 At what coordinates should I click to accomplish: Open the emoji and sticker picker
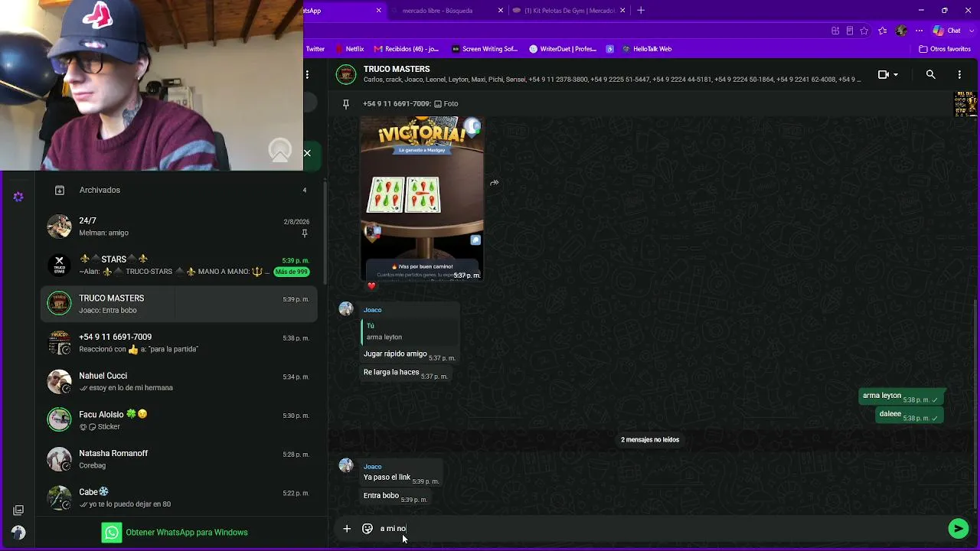tap(367, 528)
